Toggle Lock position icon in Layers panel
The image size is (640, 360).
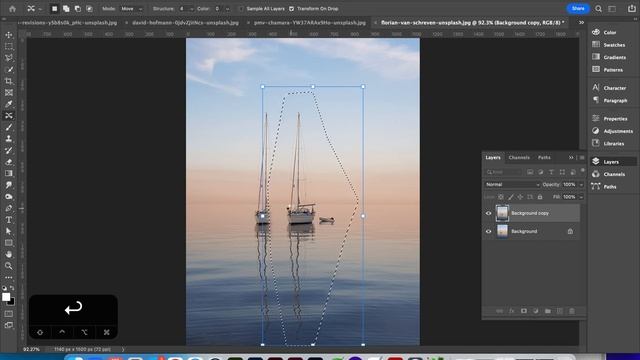tap(520, 197)
